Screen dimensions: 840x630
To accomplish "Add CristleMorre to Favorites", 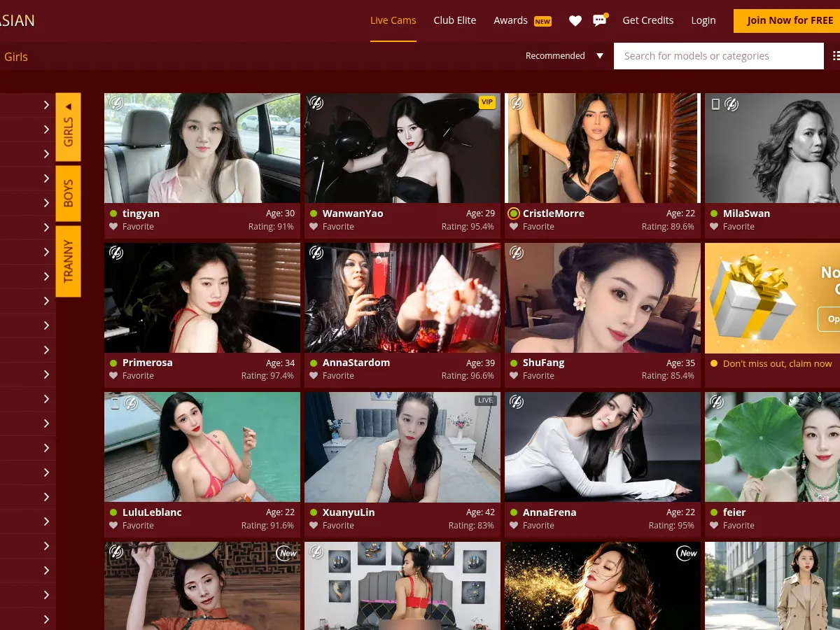I will point(532,227).
